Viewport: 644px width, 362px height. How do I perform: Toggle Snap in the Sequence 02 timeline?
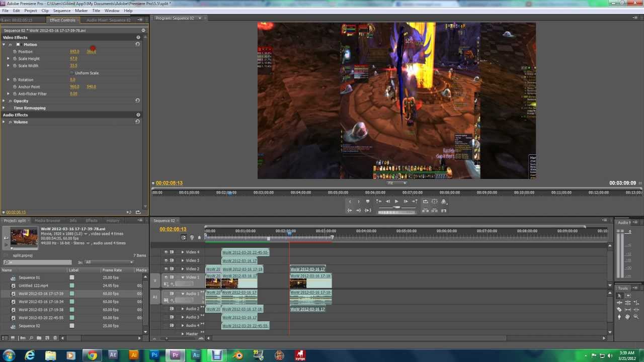coord(183,237)
